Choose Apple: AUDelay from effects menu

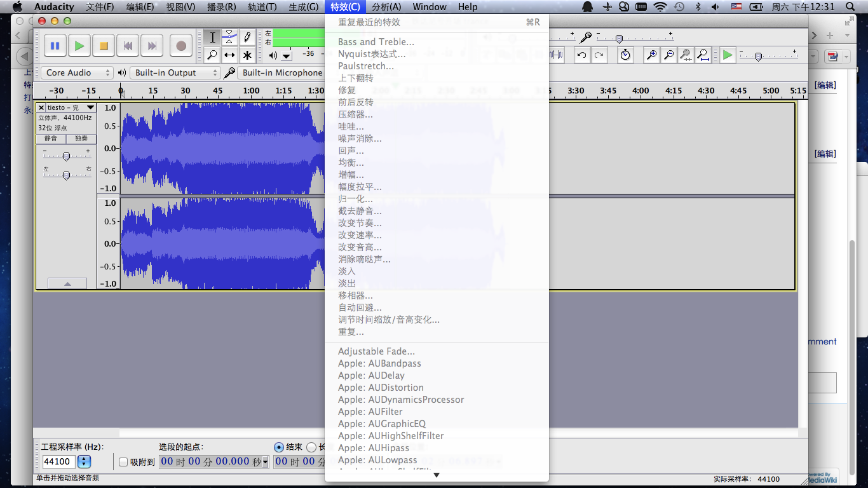[371, 376]
